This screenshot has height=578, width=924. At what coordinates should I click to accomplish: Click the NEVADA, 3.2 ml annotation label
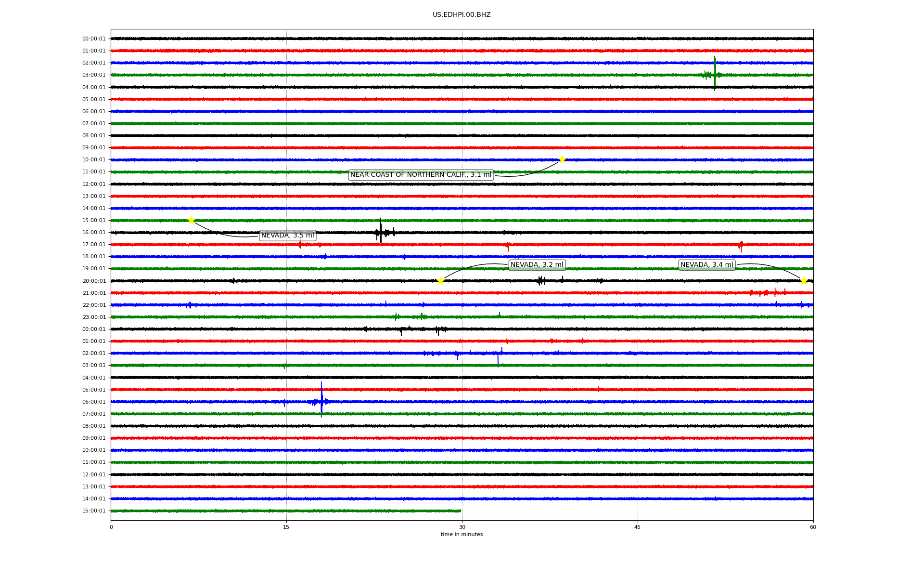point(537,265)
